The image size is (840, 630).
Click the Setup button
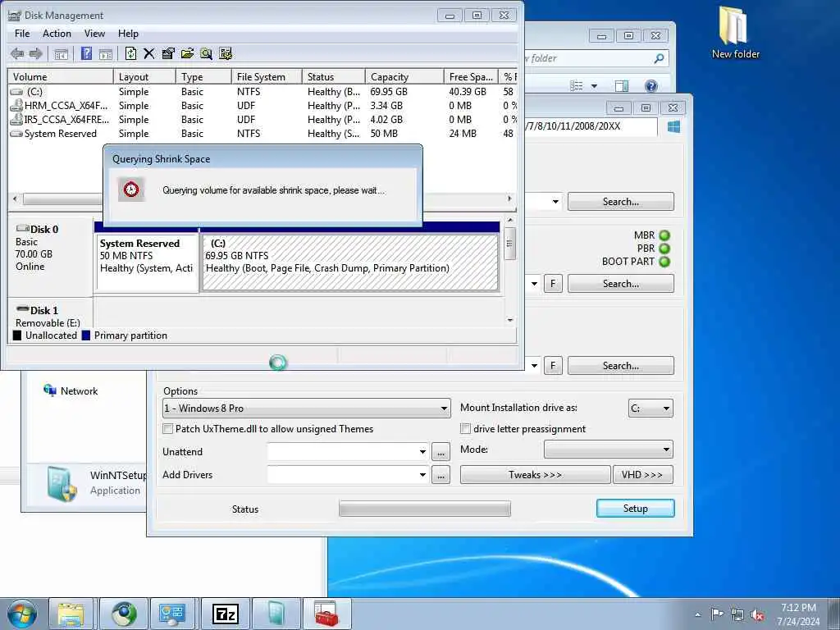(x=636, y=509)
